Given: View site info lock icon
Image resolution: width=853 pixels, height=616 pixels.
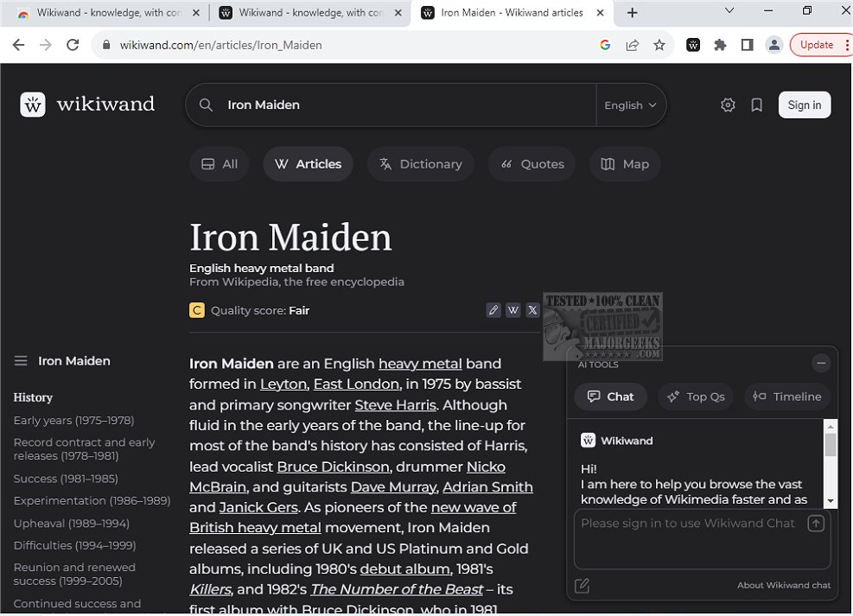Looking at the screenshot, I should point(106,45).
